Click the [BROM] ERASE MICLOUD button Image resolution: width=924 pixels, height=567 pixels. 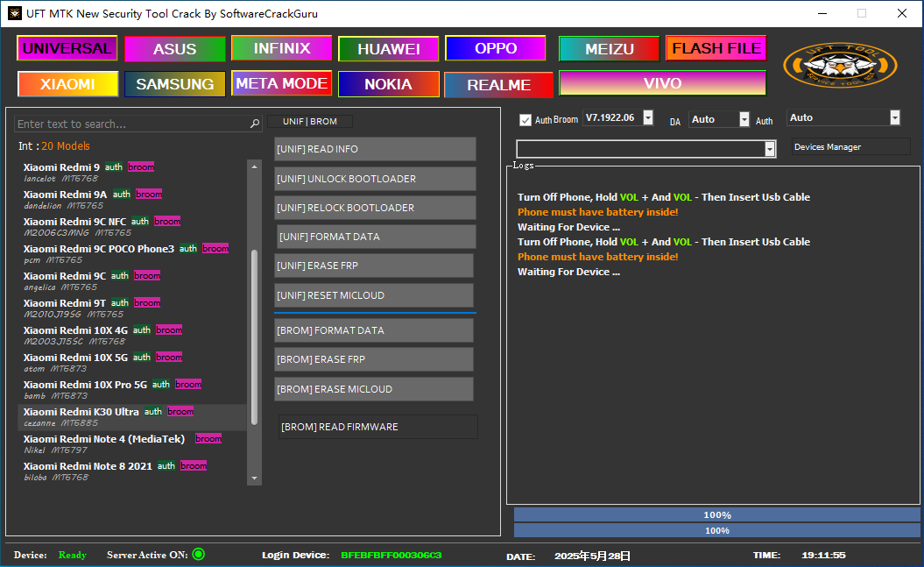374,389
